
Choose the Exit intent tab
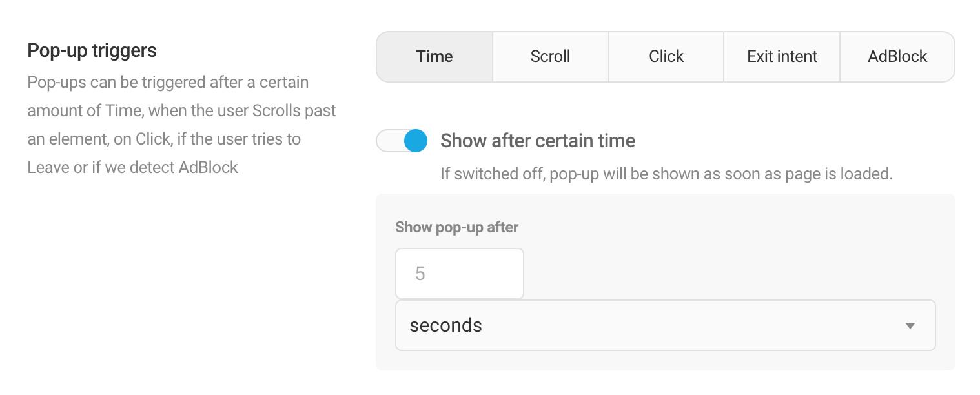782,57
